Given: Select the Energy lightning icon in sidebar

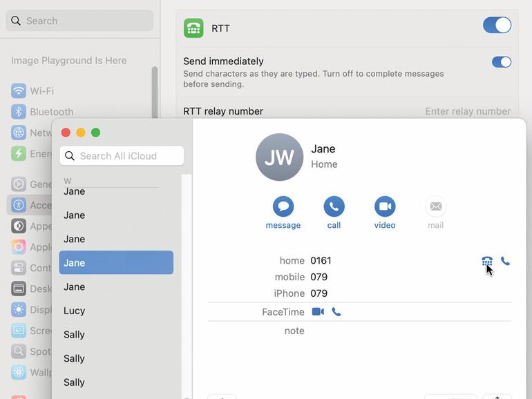Looking at the screenshot, I should pyautogui.click(x=19, y=153).
